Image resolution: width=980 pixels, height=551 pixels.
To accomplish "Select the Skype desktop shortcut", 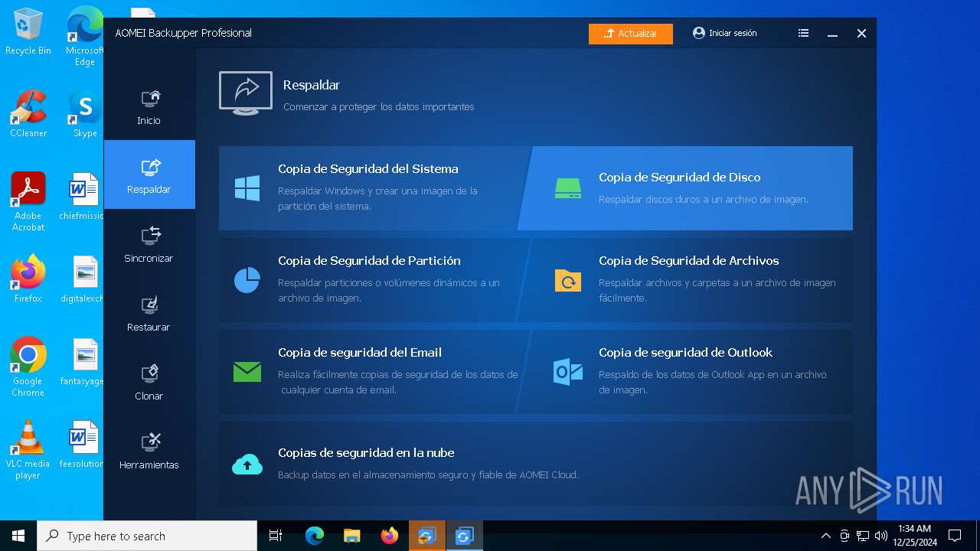I will 85,114.
